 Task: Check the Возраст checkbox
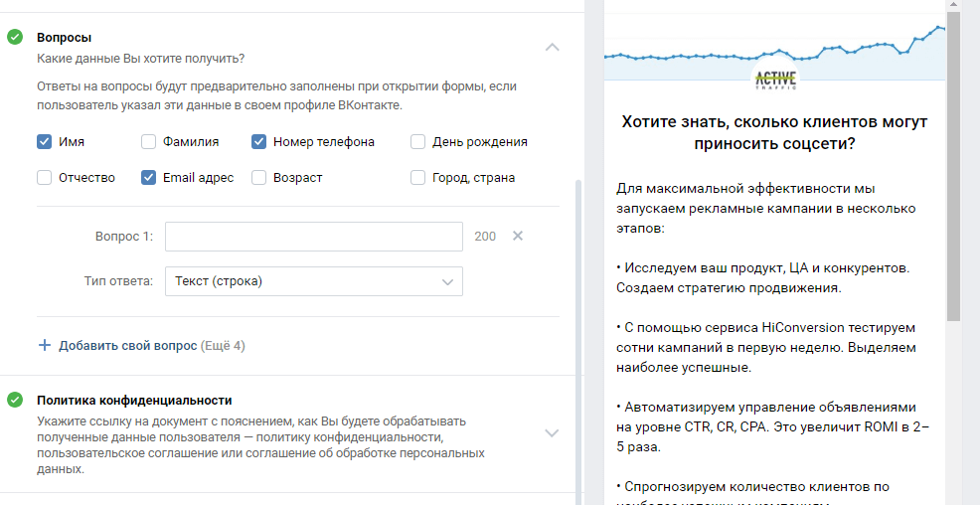258,178
